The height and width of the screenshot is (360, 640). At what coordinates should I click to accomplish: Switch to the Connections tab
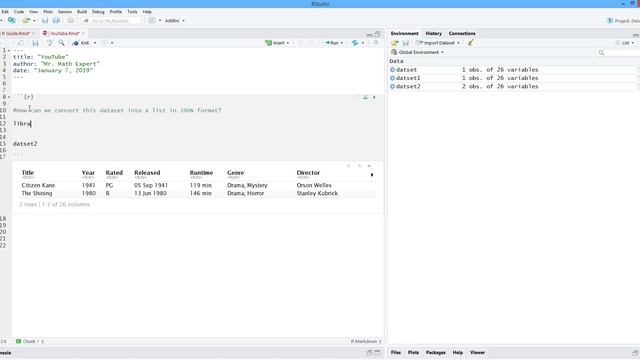pyautogui.click(x=462, y=33)
